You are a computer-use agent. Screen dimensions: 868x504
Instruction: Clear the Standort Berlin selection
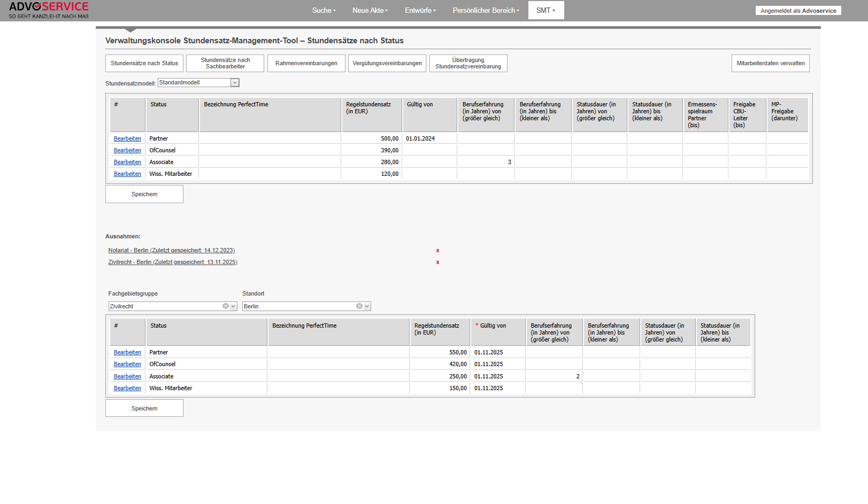(x=359, y=306)
